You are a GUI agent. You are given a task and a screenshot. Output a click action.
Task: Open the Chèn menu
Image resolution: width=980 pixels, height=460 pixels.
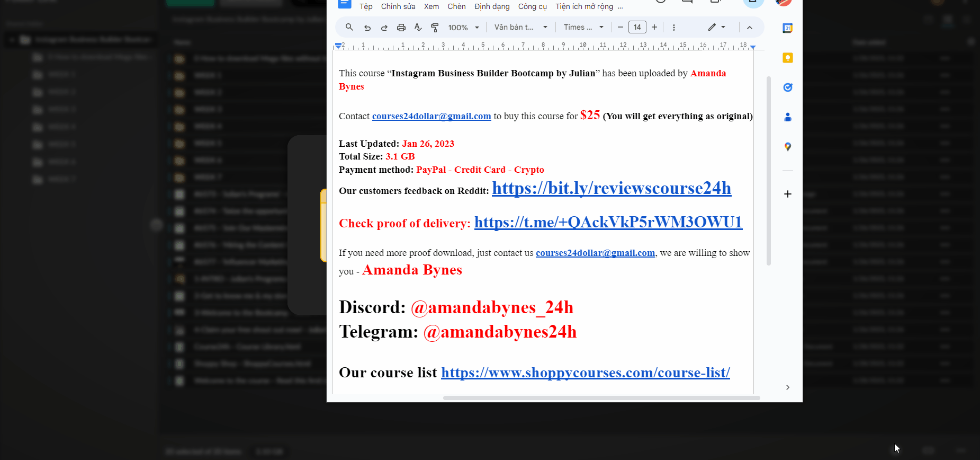pos(456,6)
